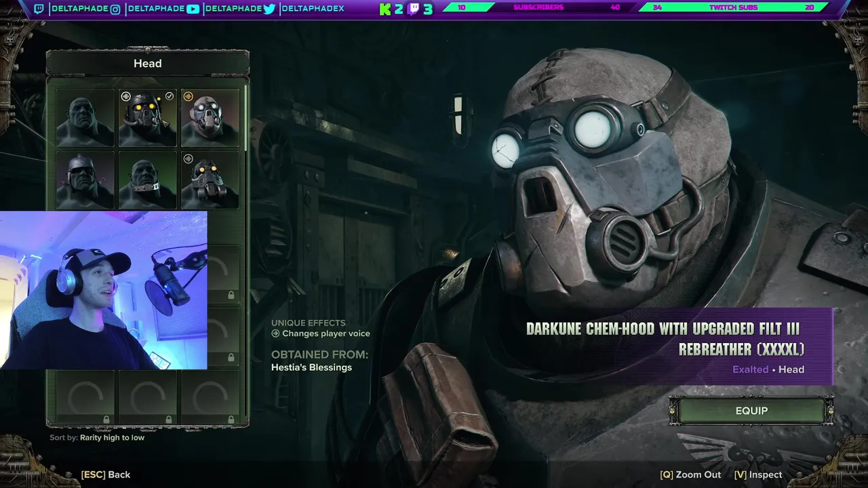Image resolution: width=868 pixels, height=488 pixels.
Task: Select the bare bald ogryn head
Action: [x=85, y=118]
